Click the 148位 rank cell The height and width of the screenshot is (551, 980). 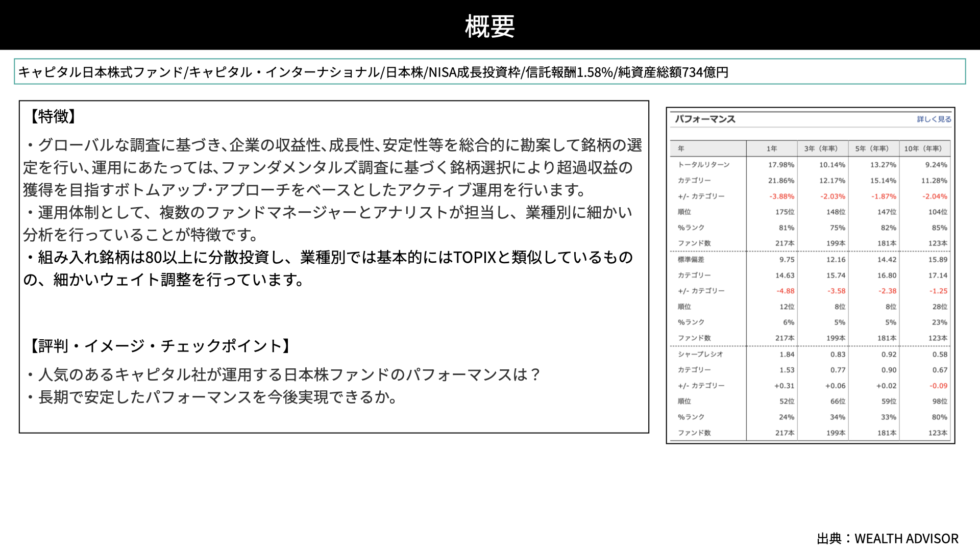pyautogui.click(x=836, y=212)
